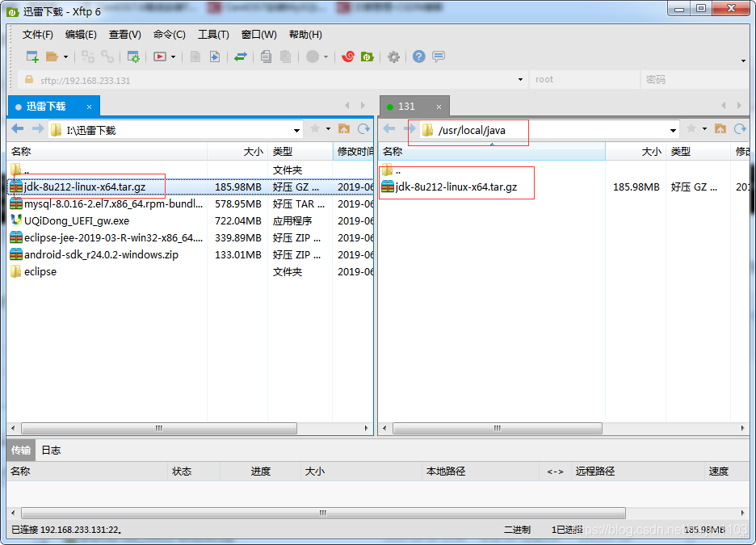
Task: Click the New Session toolbar icon
Action: pyautogui.click(x=32, y=57)
